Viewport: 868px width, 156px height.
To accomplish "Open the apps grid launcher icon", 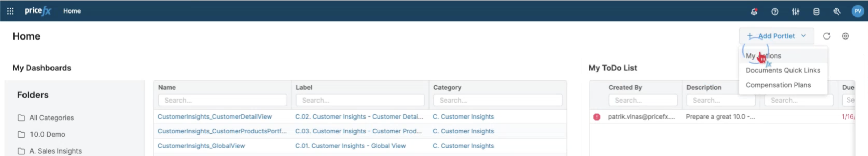I will click(x=10, y=11).
